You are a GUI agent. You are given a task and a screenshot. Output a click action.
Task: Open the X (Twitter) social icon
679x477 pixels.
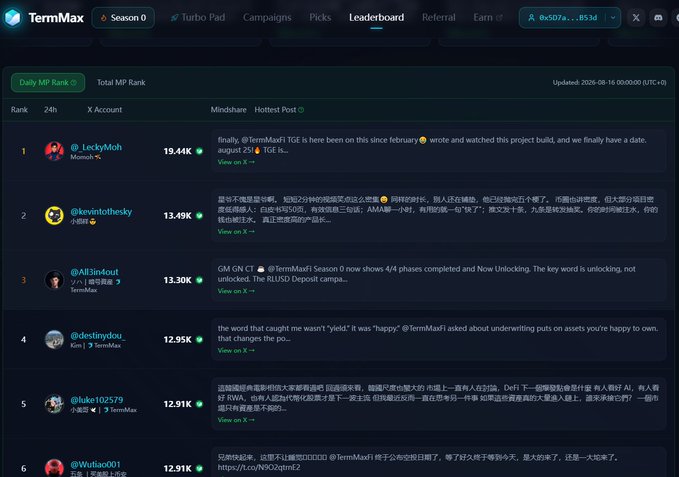pyautogui.click(x=636, y=18)
